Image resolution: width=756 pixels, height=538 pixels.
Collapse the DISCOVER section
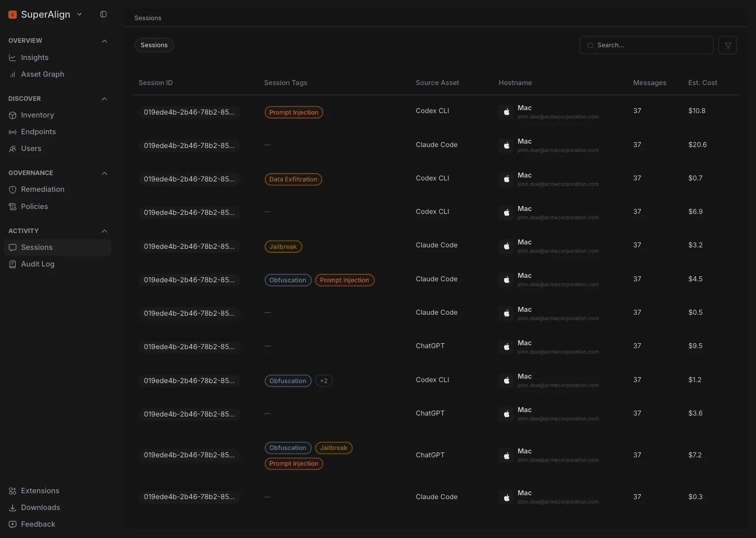[104, 99]
